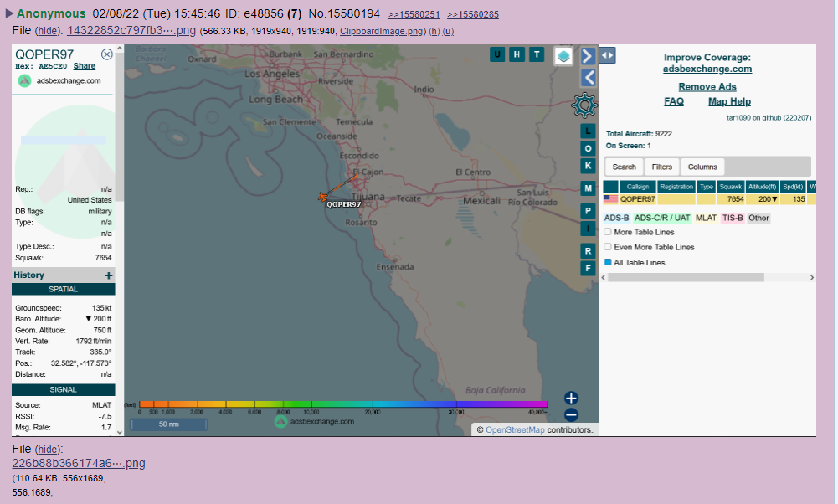The width and height of the screenshot is (838, 504).
Task: Toggle the L map option button
Action: click(x=588, y=131)
